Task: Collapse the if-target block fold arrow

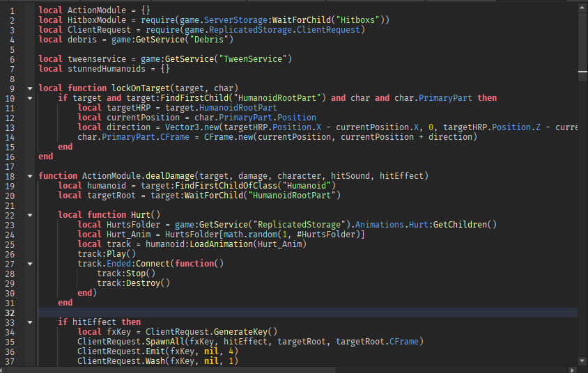Action: [x=30, y=99]
